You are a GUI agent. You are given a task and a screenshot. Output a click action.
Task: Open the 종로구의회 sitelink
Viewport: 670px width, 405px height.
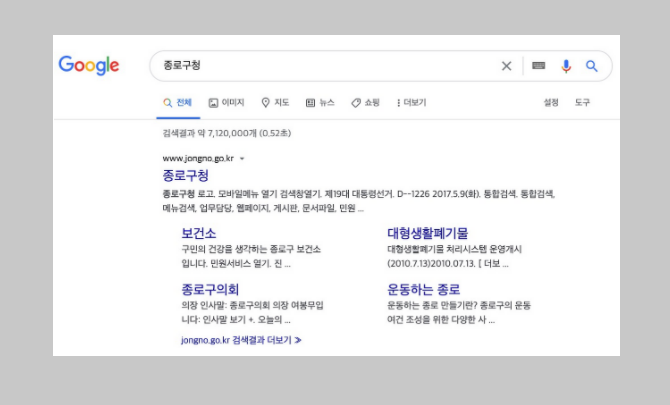pyautogui.click(x=210, y=290)
